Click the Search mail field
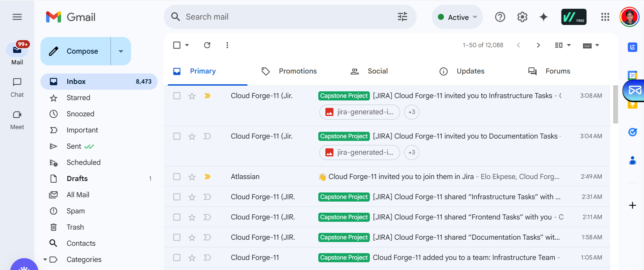Image resolution: width=644 pixels, height=270 pixels. [x=290, y=17]
